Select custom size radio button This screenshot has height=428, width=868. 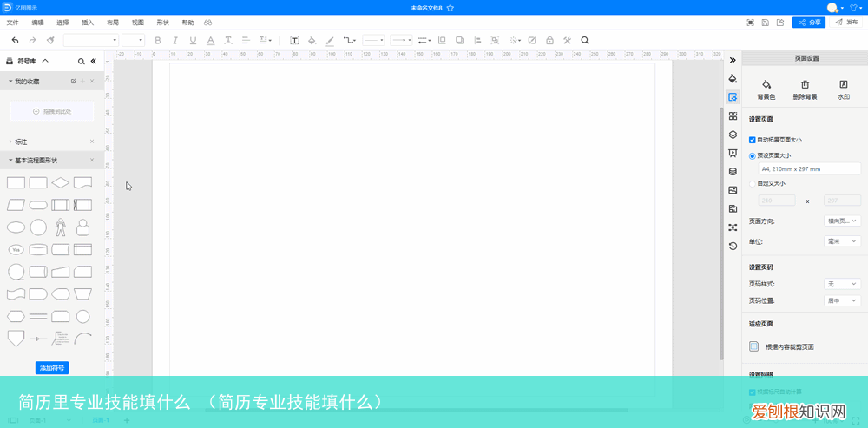coord(753,183)
